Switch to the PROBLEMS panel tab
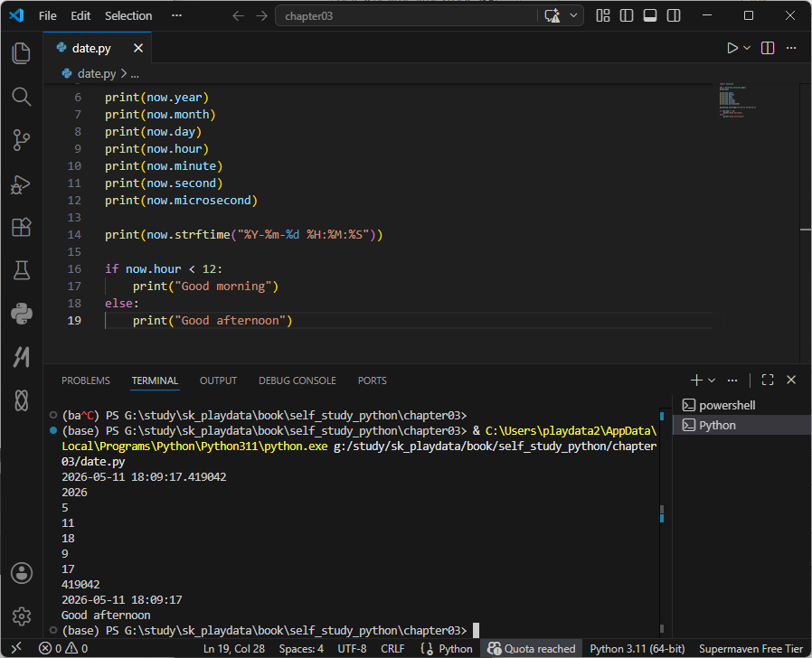 point(85,381)
